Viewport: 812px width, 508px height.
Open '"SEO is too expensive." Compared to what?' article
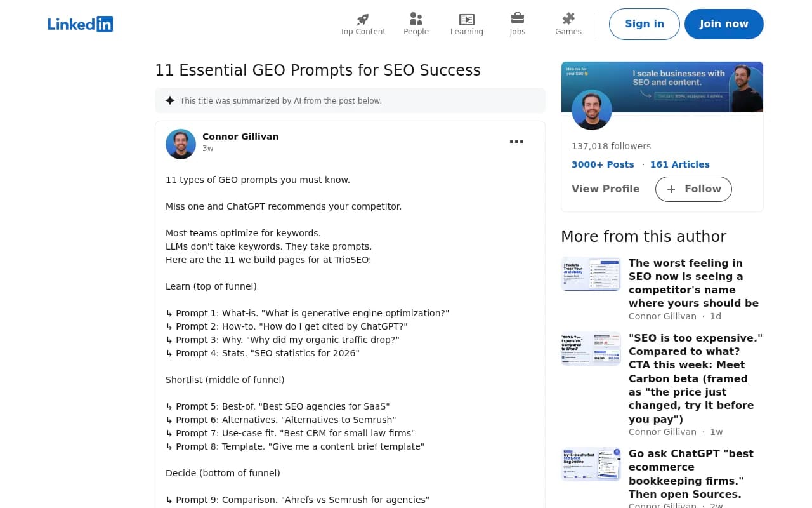(x=695, y=378)
